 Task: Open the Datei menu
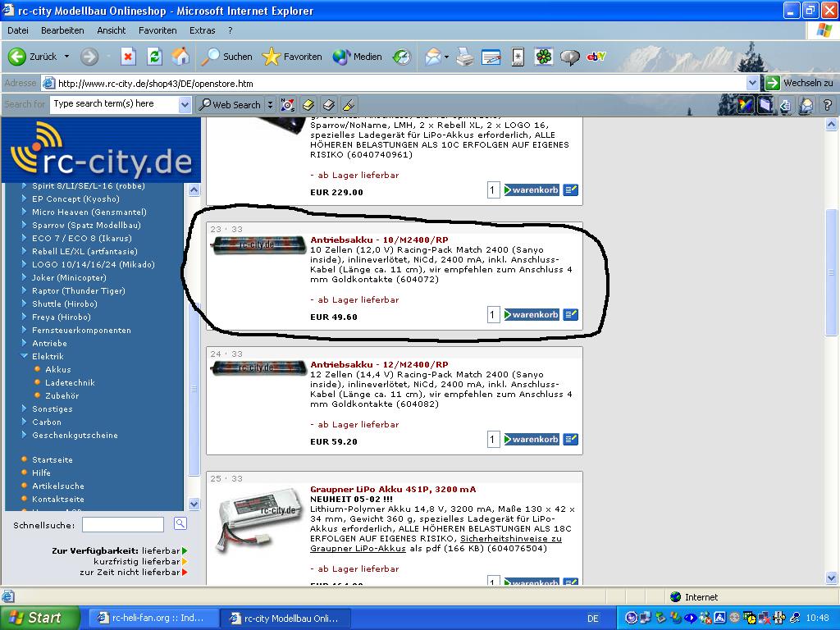click(x=18, y=30)
